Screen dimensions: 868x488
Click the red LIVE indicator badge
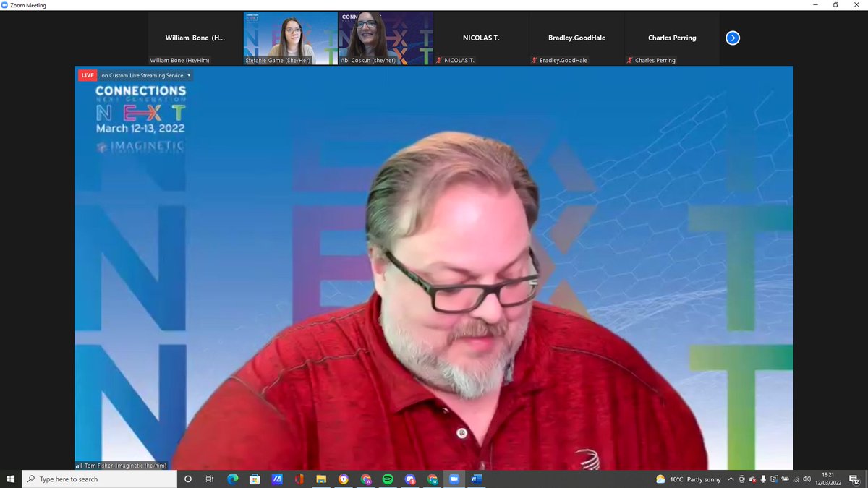click(x=88, y=75)
